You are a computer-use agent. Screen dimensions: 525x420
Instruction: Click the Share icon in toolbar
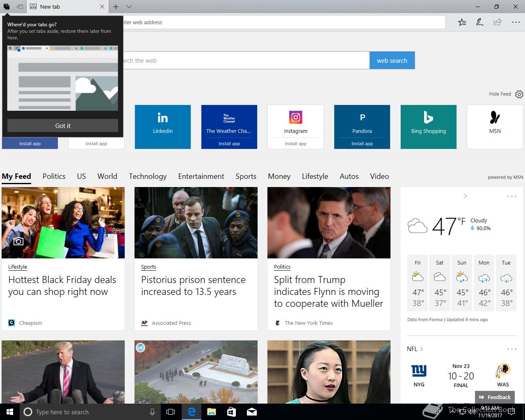point(498,22)
